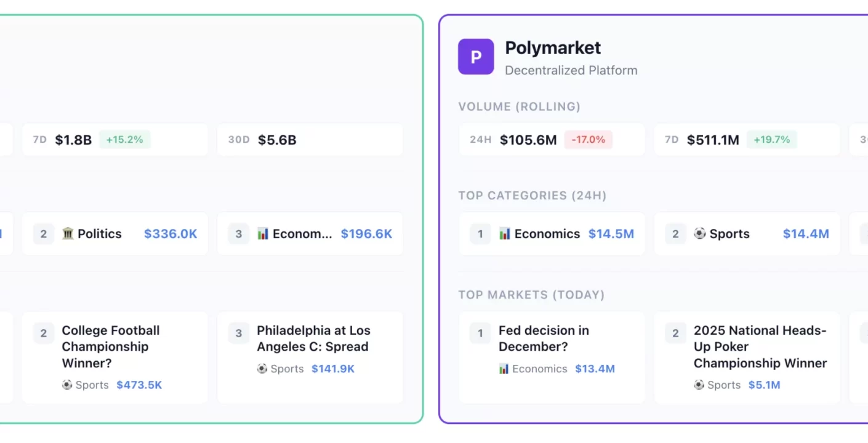Select the Politics category building icon
Viewport: 868px width, 443px height.
click(68, 234)
